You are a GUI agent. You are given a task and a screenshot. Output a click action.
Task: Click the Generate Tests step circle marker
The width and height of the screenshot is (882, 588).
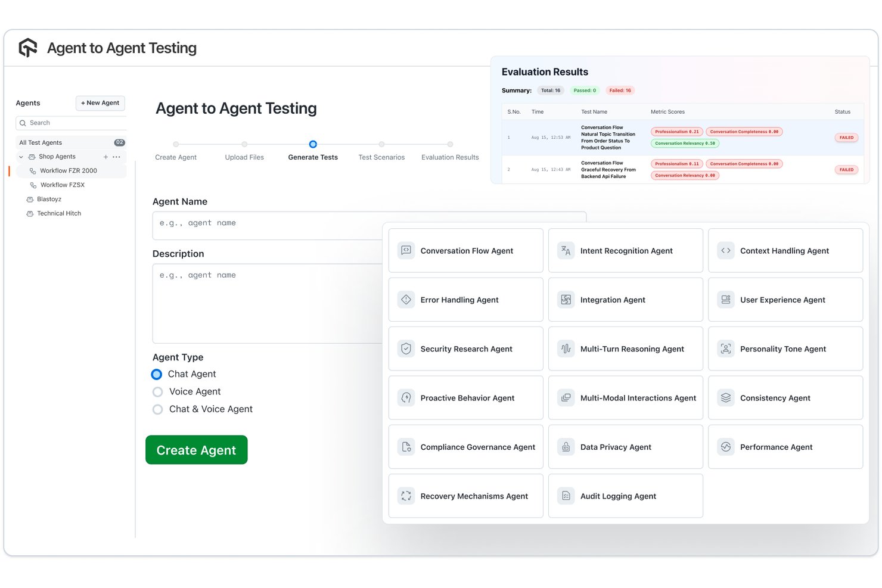click(313, 144)
